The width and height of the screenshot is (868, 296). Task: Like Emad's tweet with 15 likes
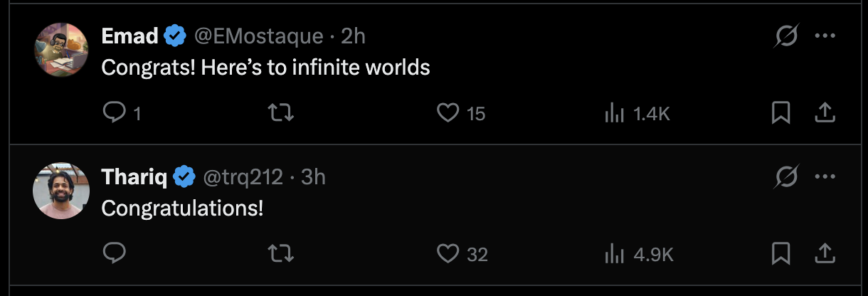pyautogui.click(x=448, y=112)
